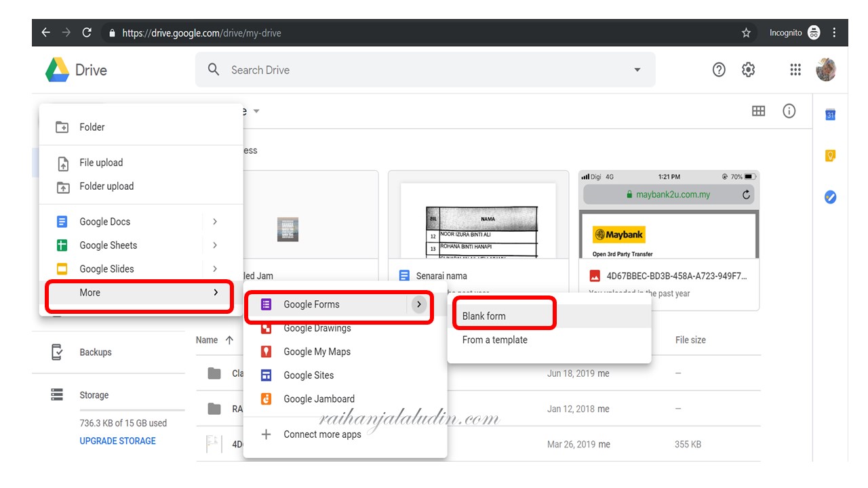Click the account profile picture
Viewport: 868px width, 488px height.
point(826,70)
